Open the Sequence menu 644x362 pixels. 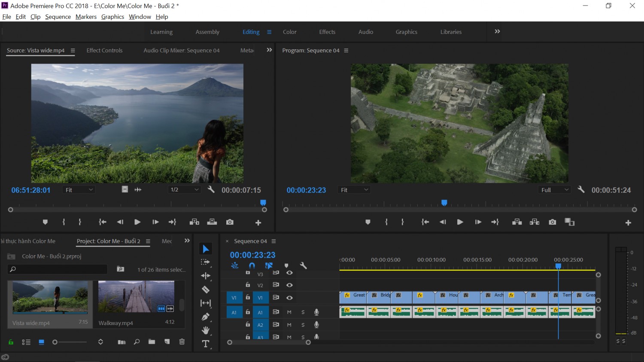pyautogui.click(x=58, y=17)
